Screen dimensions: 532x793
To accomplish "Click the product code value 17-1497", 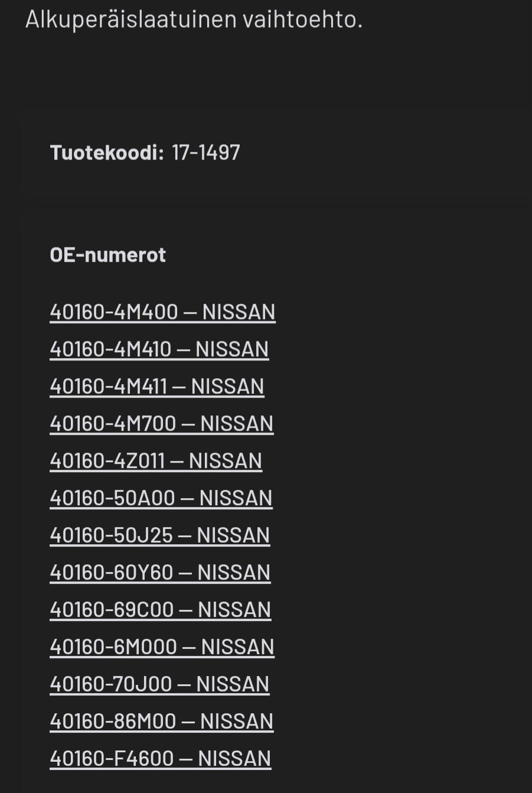I will [206, 152].
